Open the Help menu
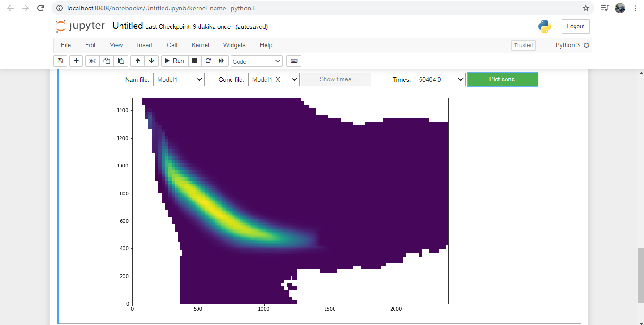The height and width of the screenshot is (325, 644). 266,45
